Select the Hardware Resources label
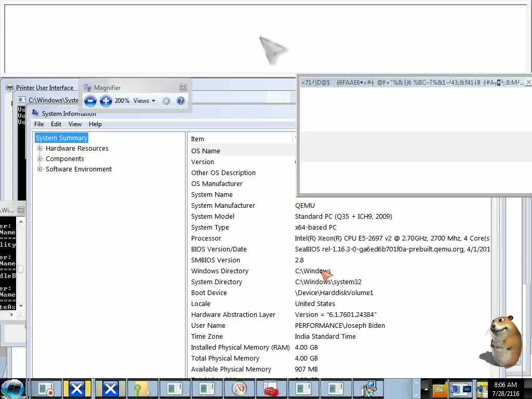This screenshot has width=532, height=399. click(x=77, y=148)
